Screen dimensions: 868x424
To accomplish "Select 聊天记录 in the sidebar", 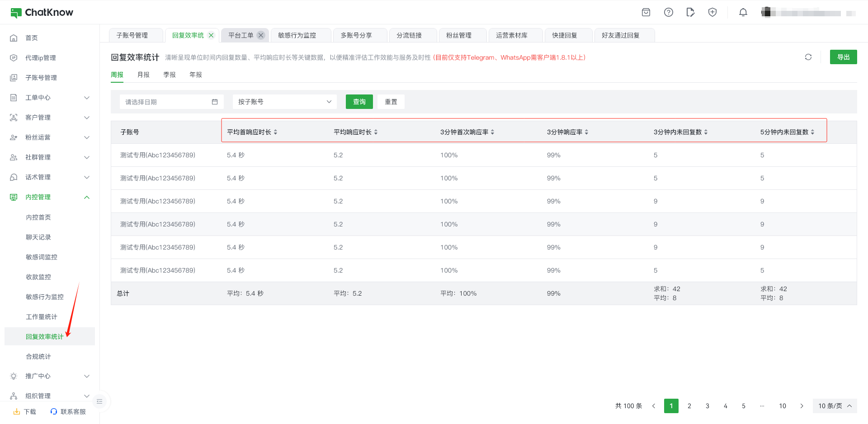I will coord(38,237).
